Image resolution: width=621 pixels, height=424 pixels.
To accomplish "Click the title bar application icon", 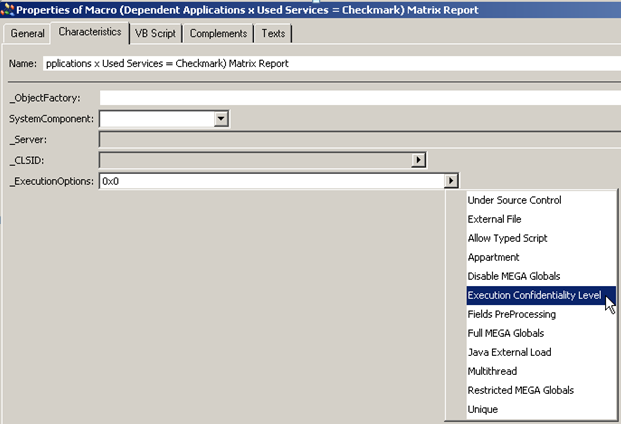I will pos(8,9).
